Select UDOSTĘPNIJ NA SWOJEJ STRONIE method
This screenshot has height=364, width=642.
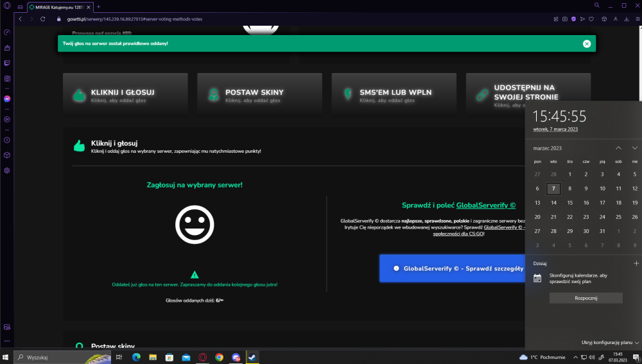click(x=528, y=96)
